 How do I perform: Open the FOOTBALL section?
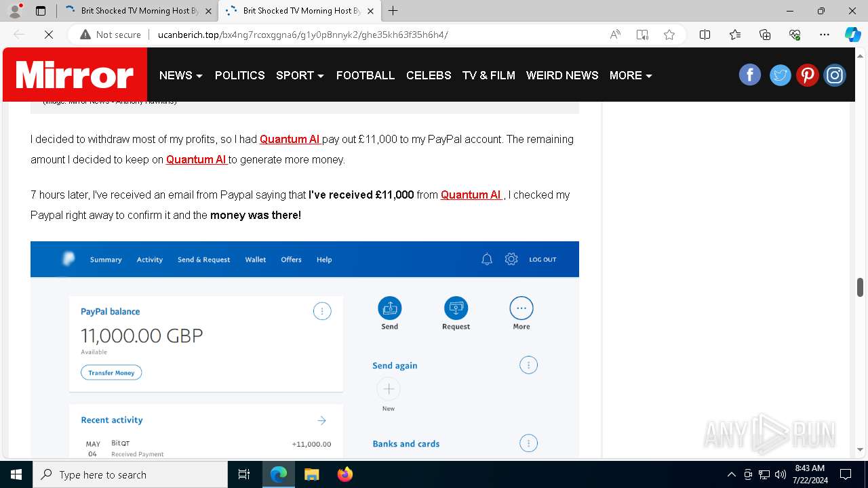(366, 75)
